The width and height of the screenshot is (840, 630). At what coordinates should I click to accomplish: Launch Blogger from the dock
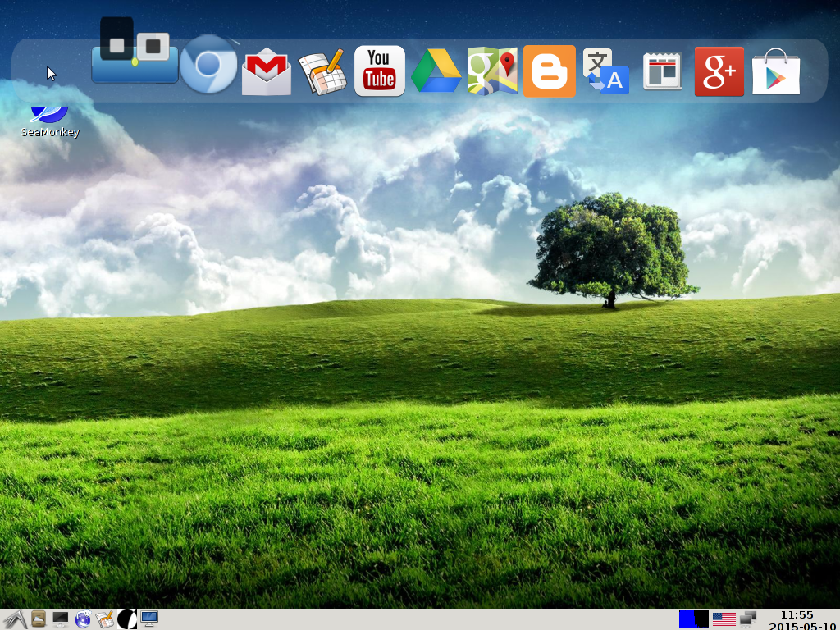point(549,71)
